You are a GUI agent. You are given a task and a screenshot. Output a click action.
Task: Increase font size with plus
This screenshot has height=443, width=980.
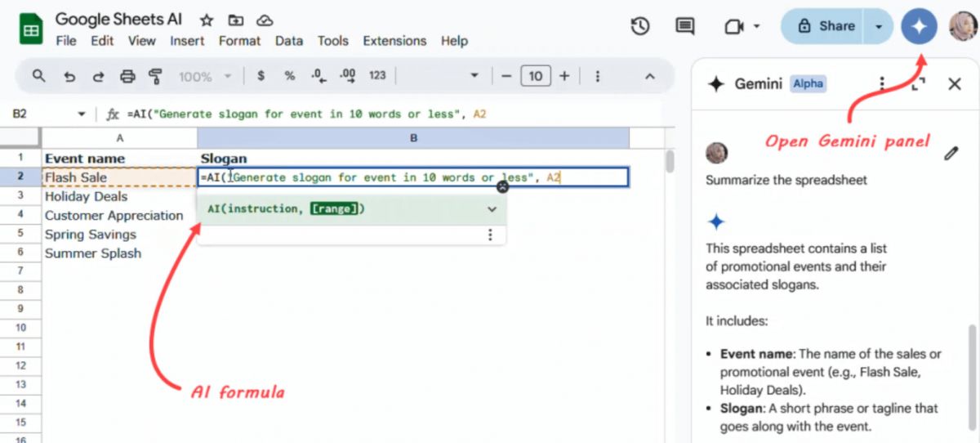(x=563, y=76)
